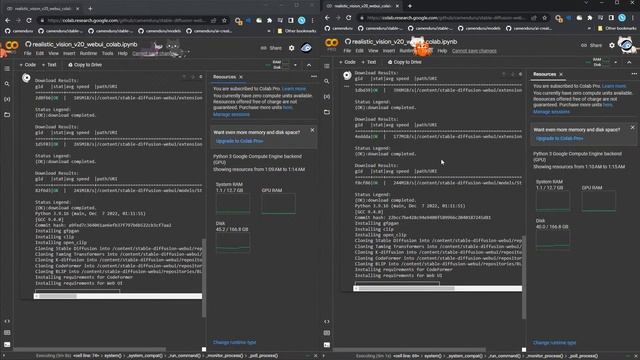
Task: Open new tab in left browser
Action: pyautogui.click(x=90, y=8)
